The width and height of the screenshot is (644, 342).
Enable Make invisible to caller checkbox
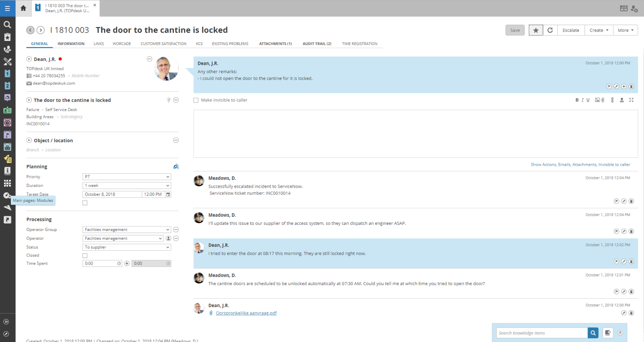click(196, 100)
